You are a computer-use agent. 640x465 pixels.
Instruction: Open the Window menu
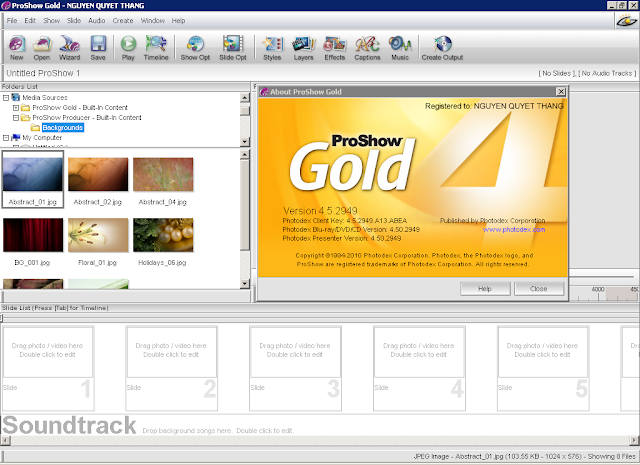click(153, 20)
